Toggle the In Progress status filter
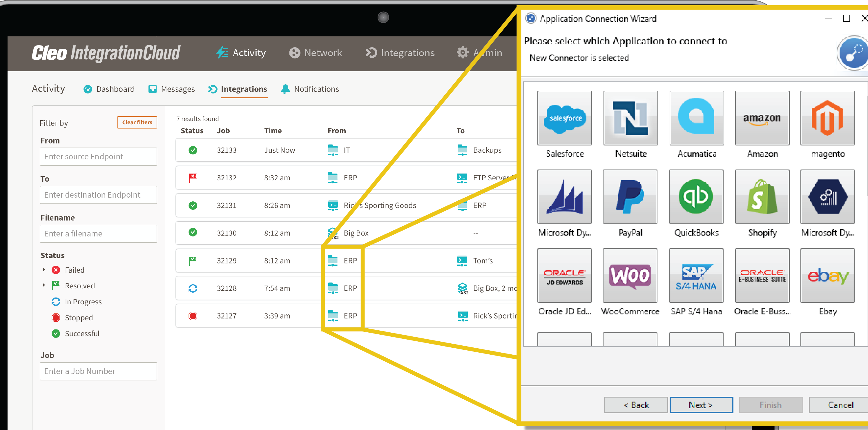 point(83,302)
